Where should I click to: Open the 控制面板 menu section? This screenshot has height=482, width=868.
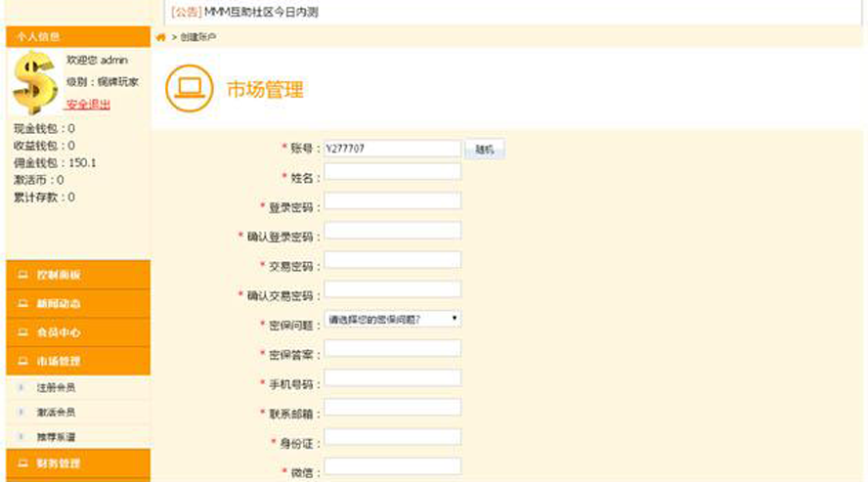[78, 275]
